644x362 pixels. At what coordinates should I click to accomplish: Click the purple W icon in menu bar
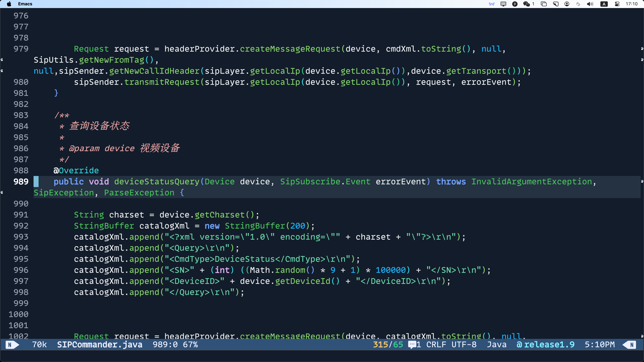[492, 4]
